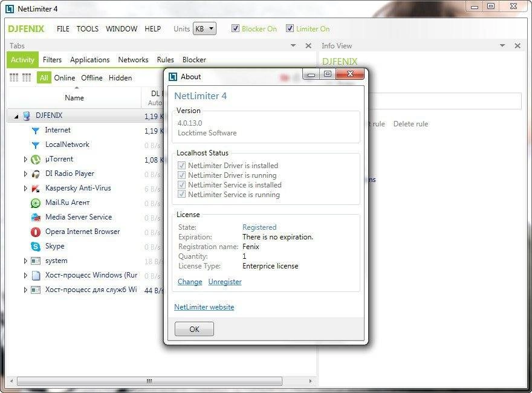
Task: Open the HELP menu
Action: [x=153, y=29]
